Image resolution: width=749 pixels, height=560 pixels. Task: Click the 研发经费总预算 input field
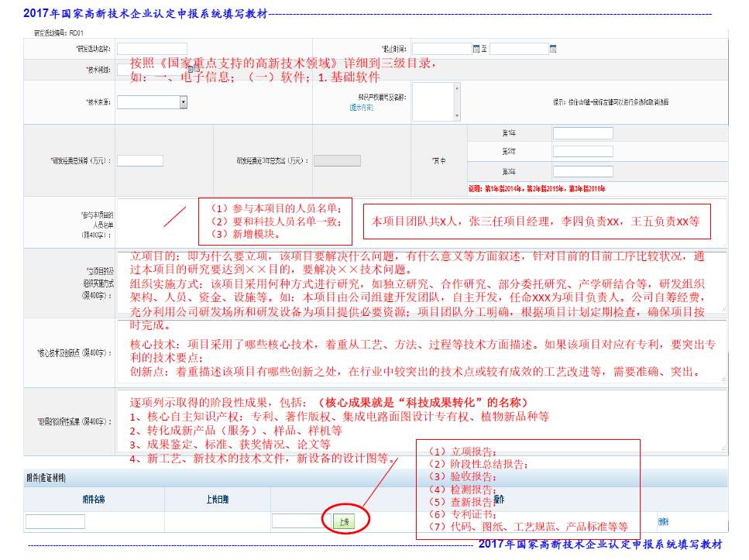140,160
